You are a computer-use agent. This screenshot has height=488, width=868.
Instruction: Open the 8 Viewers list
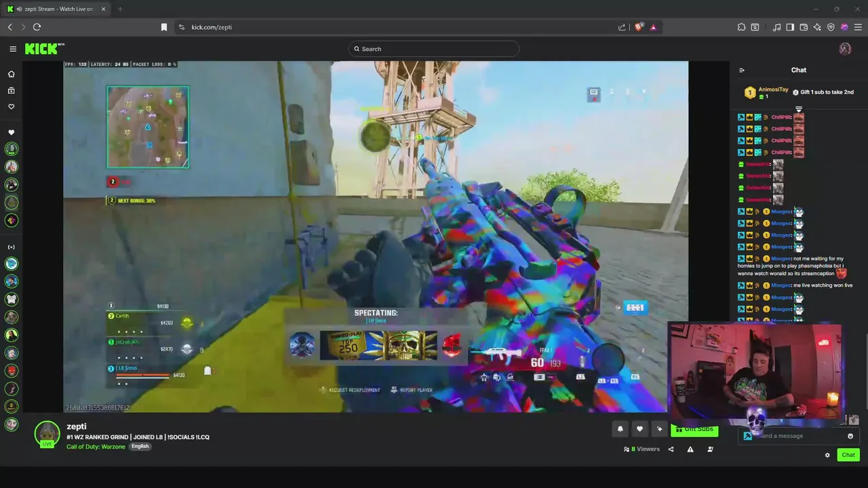click(642, 449)
